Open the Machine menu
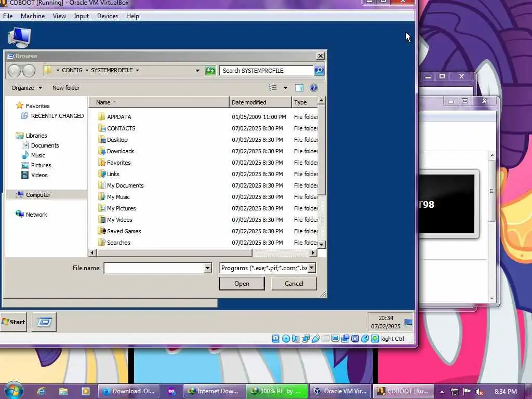Image resolution: width=532 pixels, height=399 pixels. 33,16
